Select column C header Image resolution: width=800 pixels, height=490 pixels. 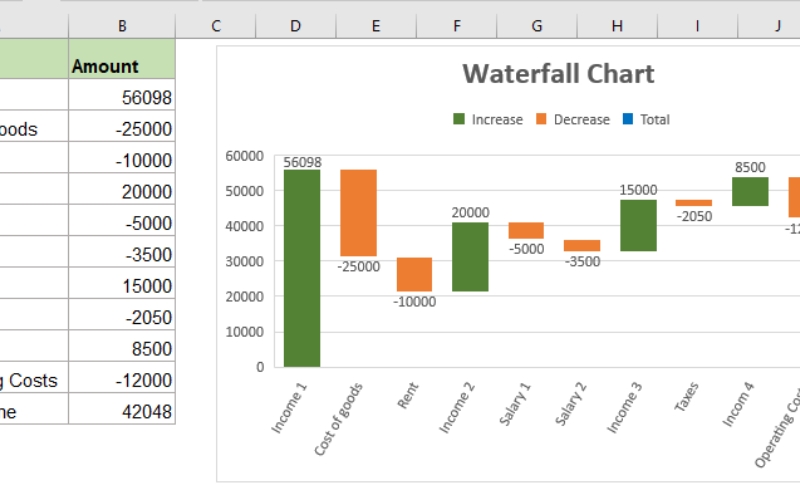click(x=215, y=26)
